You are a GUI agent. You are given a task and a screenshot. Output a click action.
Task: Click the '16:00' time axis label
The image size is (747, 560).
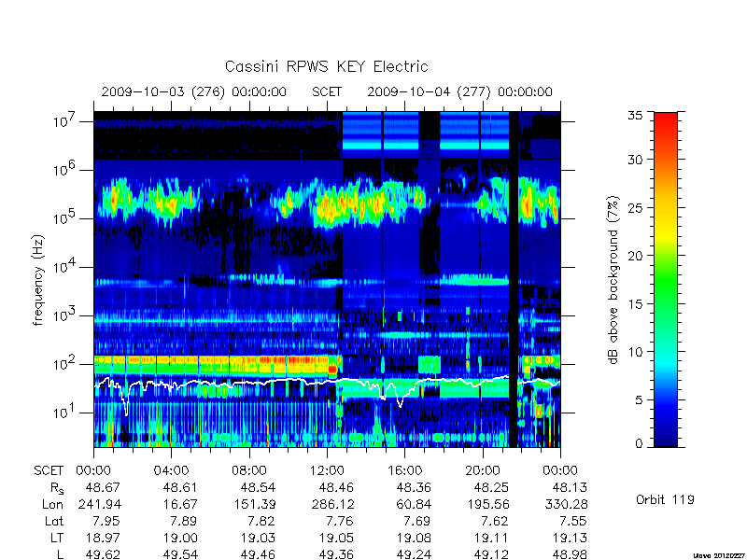pyautogui.click(x=404, y=471)
